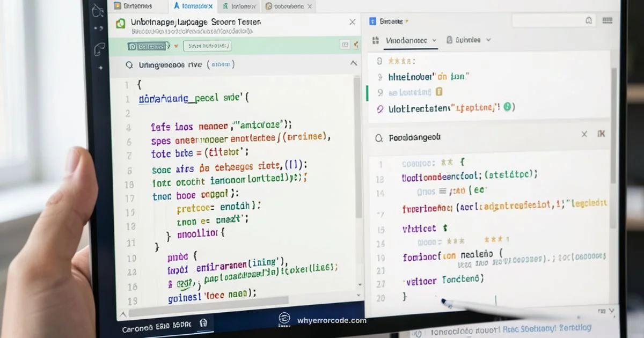Toggle the yellow square marker in the right list
The width and height of the screenshot is (644, 338).
coord(439,92)
